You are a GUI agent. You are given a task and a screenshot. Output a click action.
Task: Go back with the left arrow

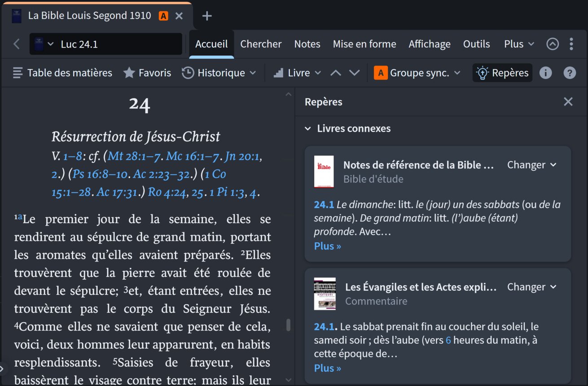pos(17,44)
